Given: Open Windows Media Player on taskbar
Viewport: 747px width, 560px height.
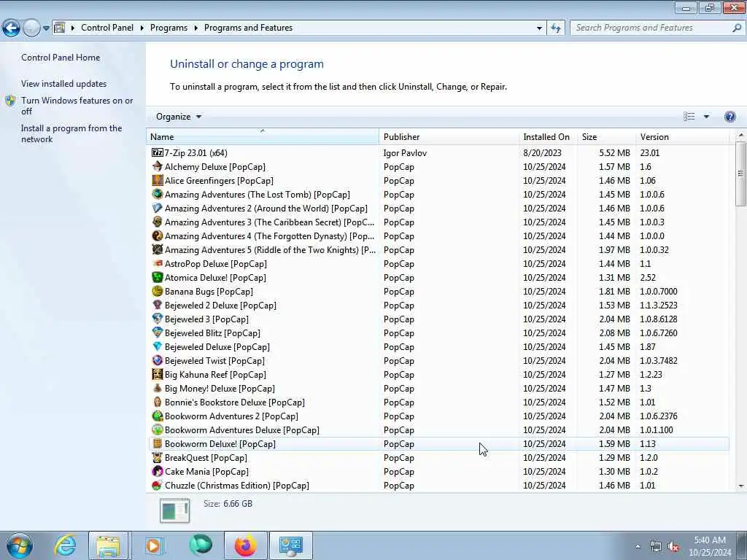Looking at the screenshot, I should (153, 545).
